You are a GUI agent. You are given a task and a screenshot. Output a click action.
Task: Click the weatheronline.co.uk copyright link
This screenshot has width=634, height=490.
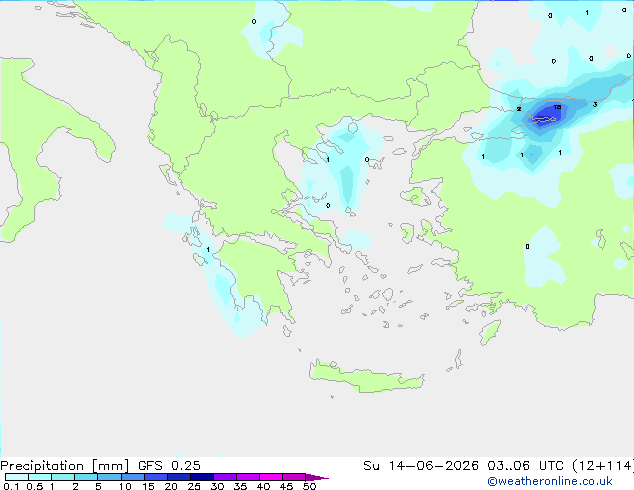pyautogui.click(x=550, y=481)
